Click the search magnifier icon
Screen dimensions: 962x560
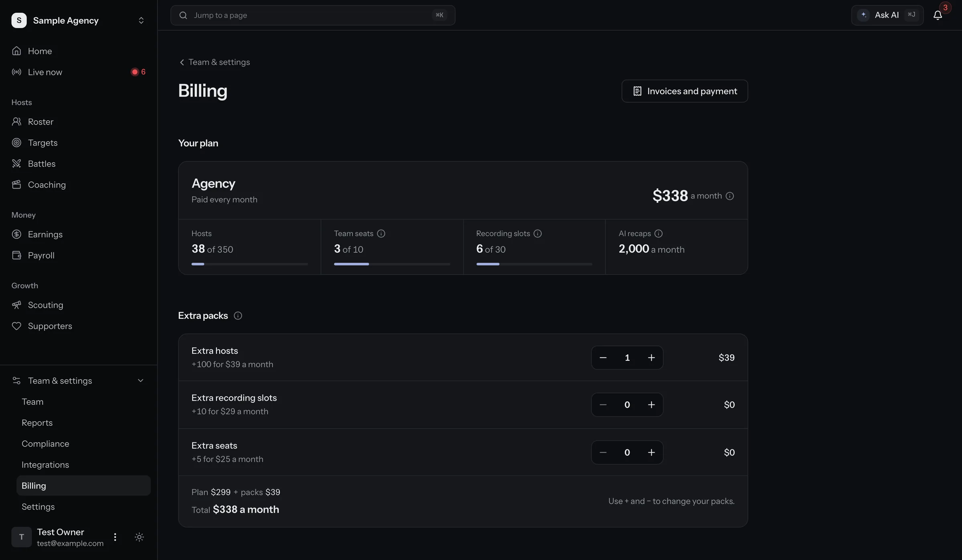click(183, 15)
